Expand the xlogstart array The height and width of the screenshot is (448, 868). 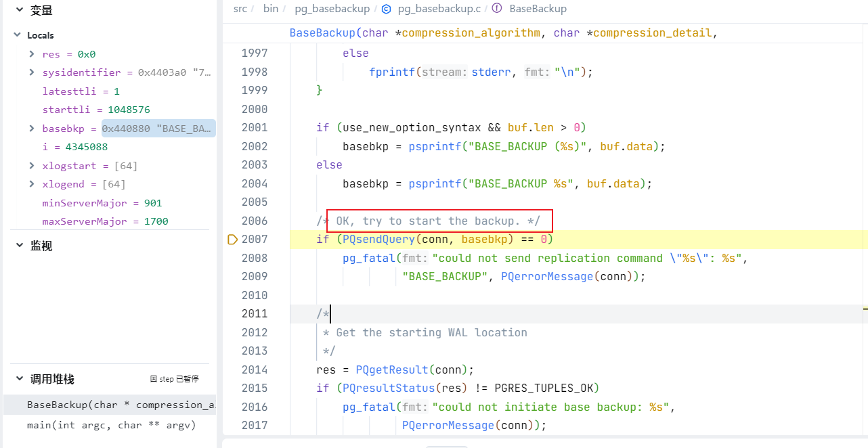pyautogui.click(x=32, y=166)
